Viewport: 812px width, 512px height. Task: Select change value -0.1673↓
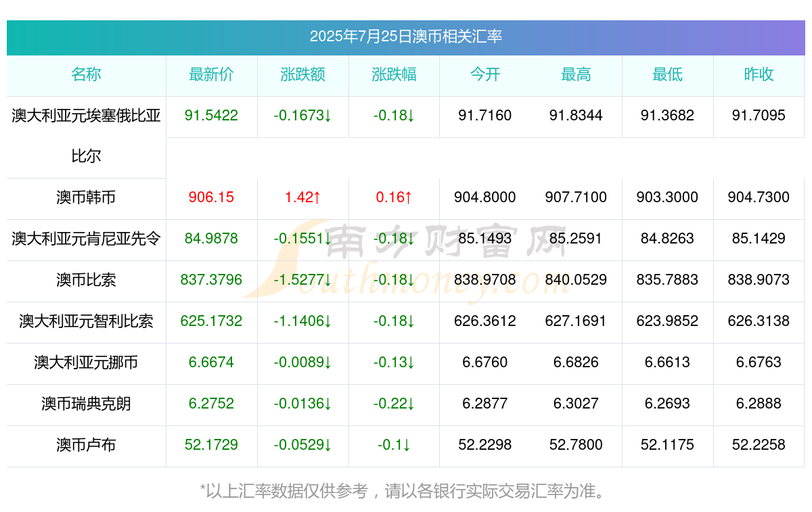pyautogui.click(x=303, y=116)
